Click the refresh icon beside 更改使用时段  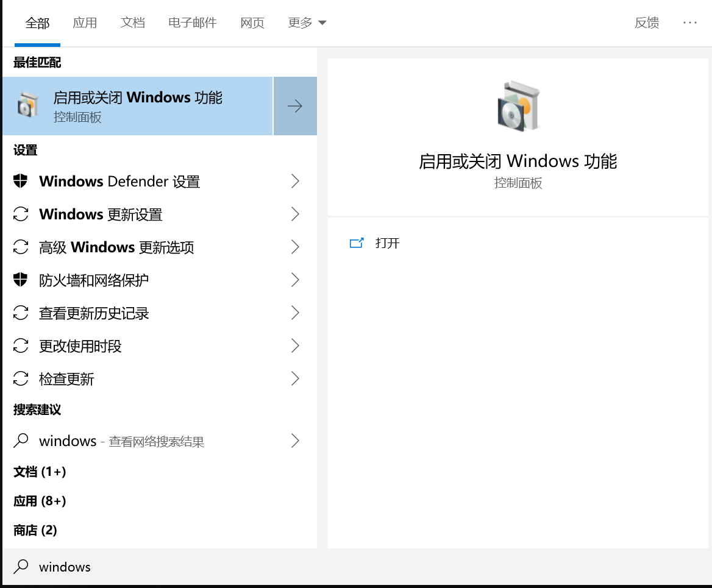pyautogui.click(x=21, y=345)
